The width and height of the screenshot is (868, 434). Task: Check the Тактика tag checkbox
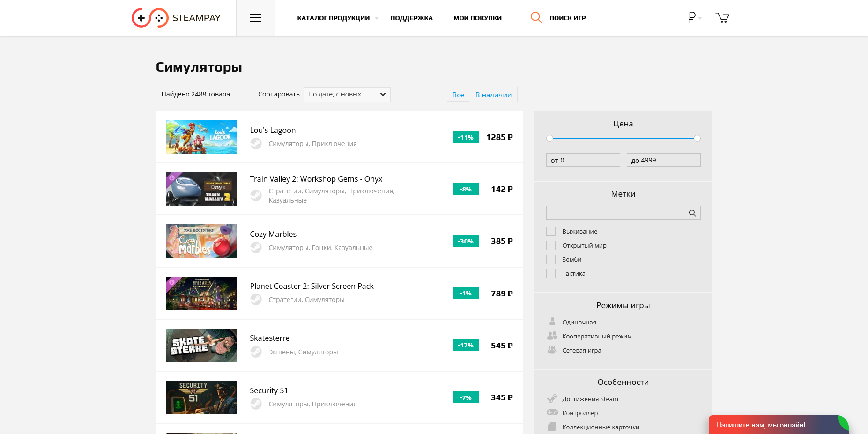551,273
